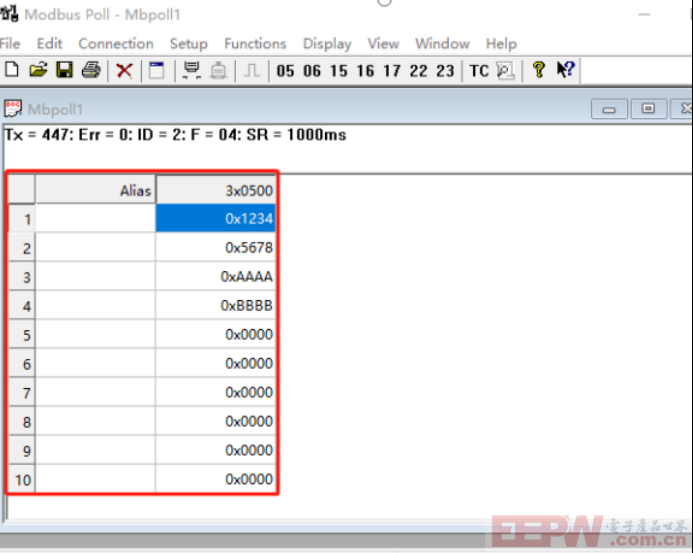693x553 pixels.
Task: Click the Connect network icon
Action: point(191,70)
